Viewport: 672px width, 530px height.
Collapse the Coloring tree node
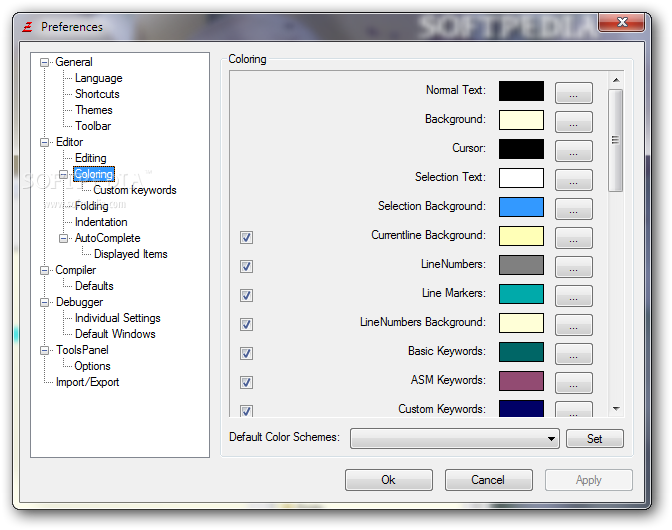click(63, 174)
